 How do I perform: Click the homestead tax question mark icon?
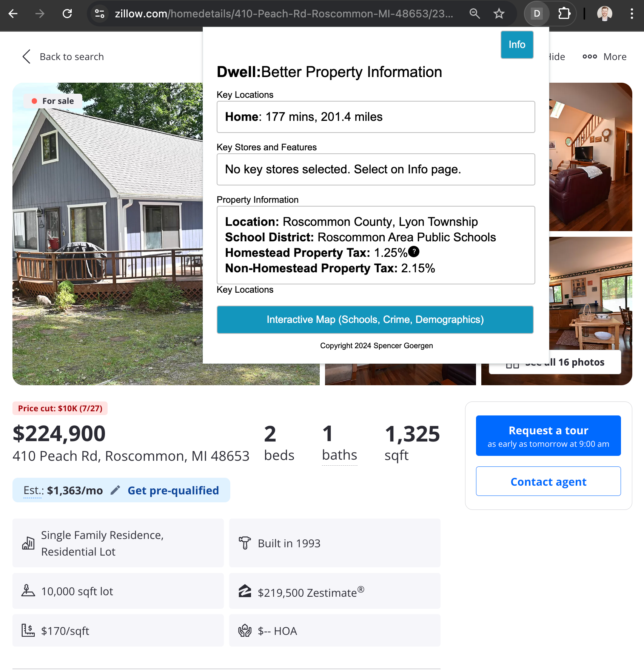point(414,252)
